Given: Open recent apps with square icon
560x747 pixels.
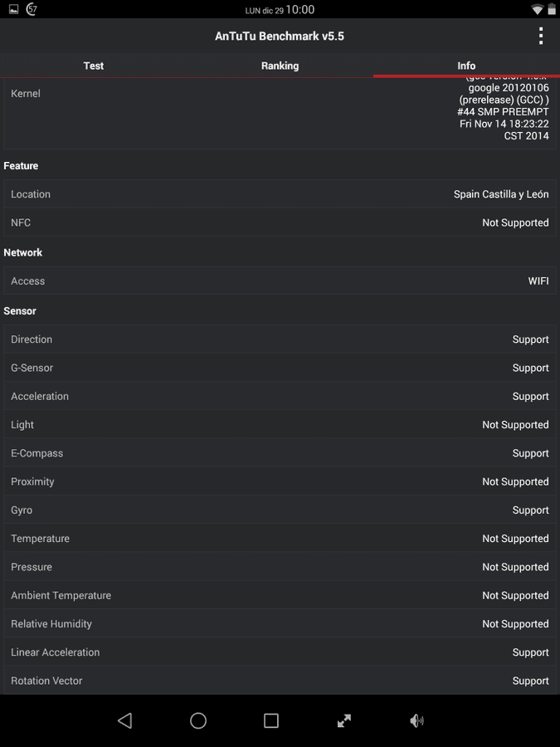Looking at the screenshot, I should pos(271,720).
